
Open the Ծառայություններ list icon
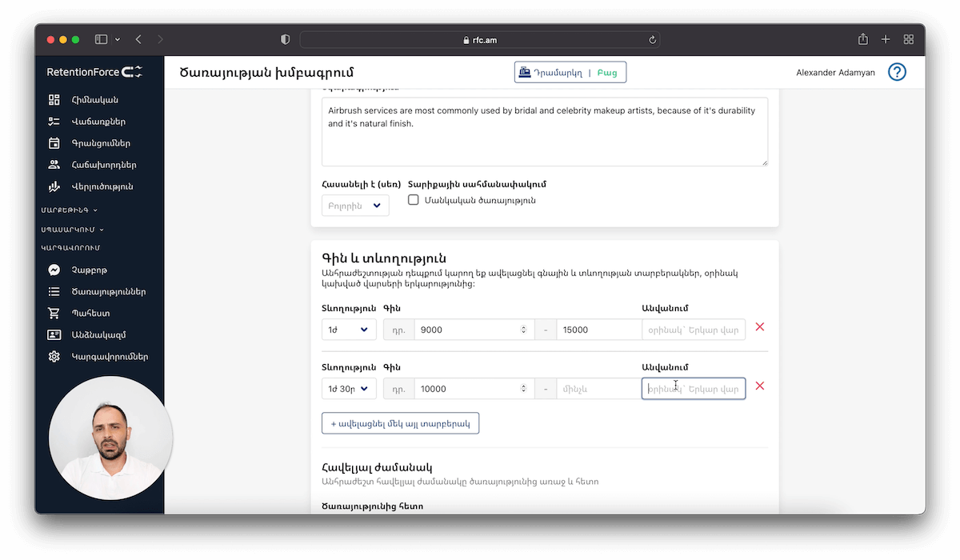(x=54, y=292)
